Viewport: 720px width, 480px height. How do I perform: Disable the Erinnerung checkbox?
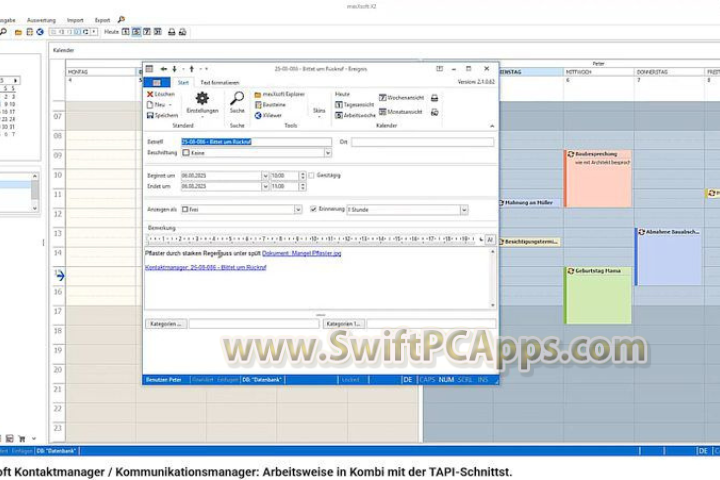313,209
